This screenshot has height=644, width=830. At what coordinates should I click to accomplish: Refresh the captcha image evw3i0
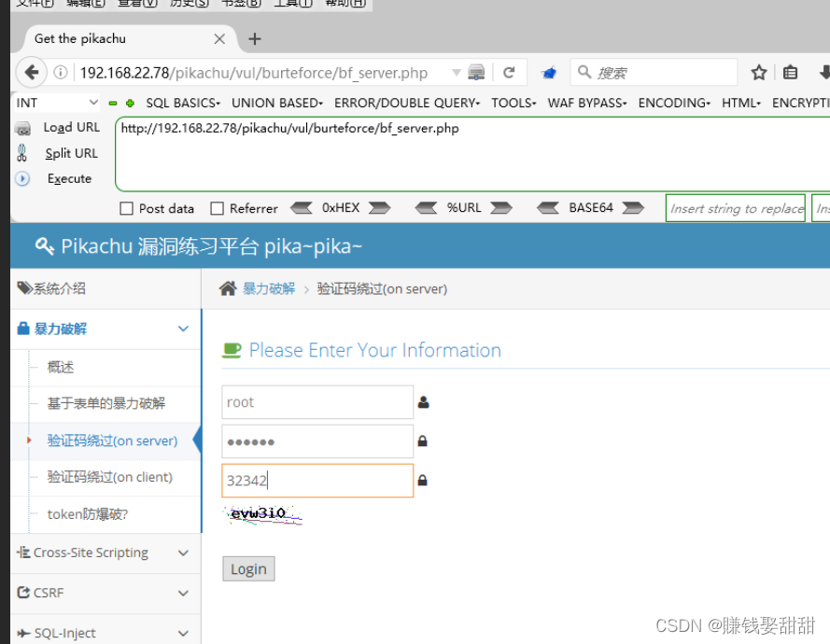coord(263,514)
